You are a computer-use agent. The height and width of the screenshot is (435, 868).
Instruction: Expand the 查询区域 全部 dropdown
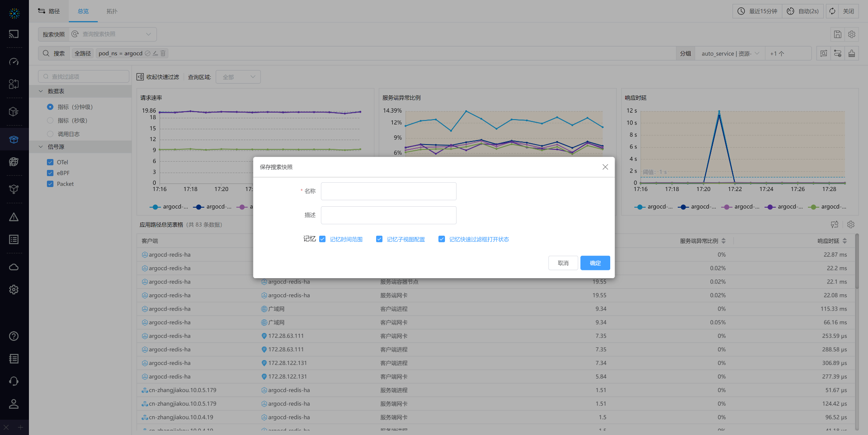point(238,77)
